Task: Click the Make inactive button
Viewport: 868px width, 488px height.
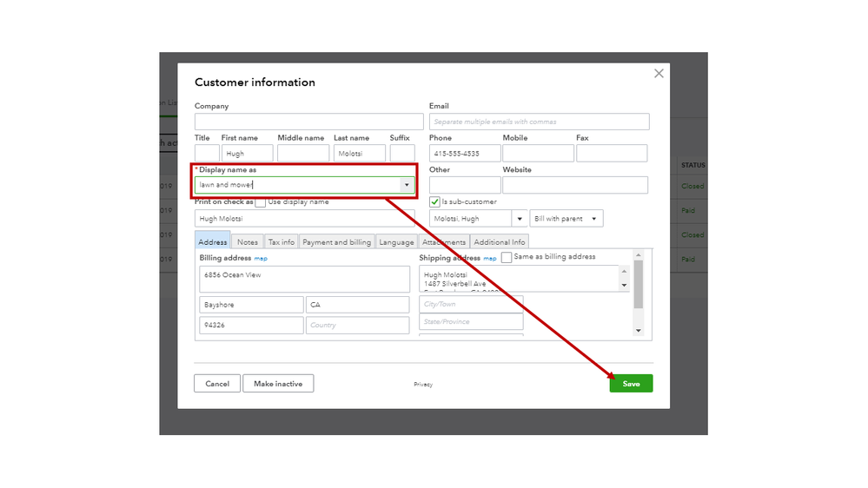Action: coord(278,384)
